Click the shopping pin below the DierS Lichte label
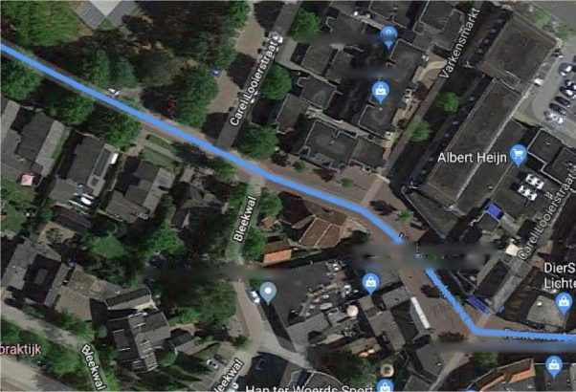 564,303
